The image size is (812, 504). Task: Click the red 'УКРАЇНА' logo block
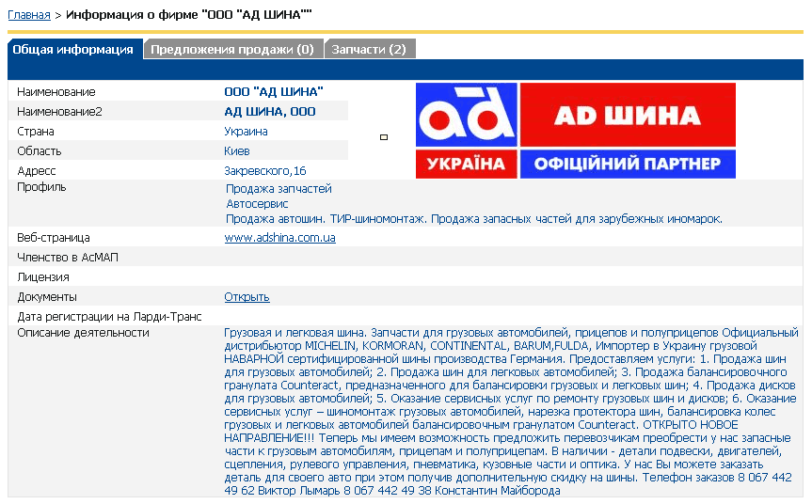(x=467, y=165)
